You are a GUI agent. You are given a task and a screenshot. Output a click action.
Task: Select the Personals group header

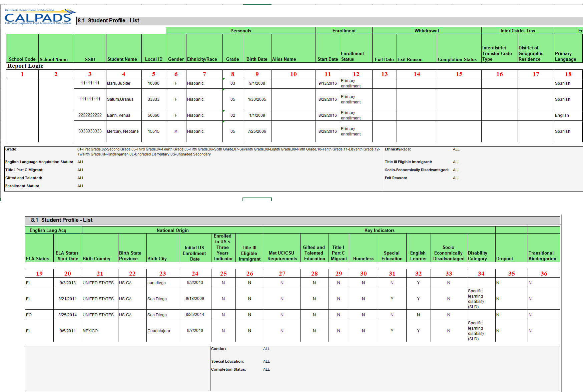click(241, 31)
